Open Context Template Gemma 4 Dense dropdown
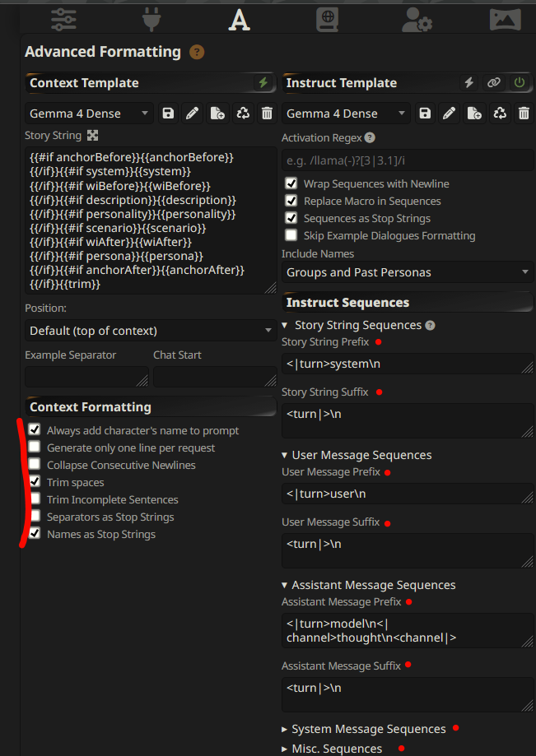 pos(89,114)
